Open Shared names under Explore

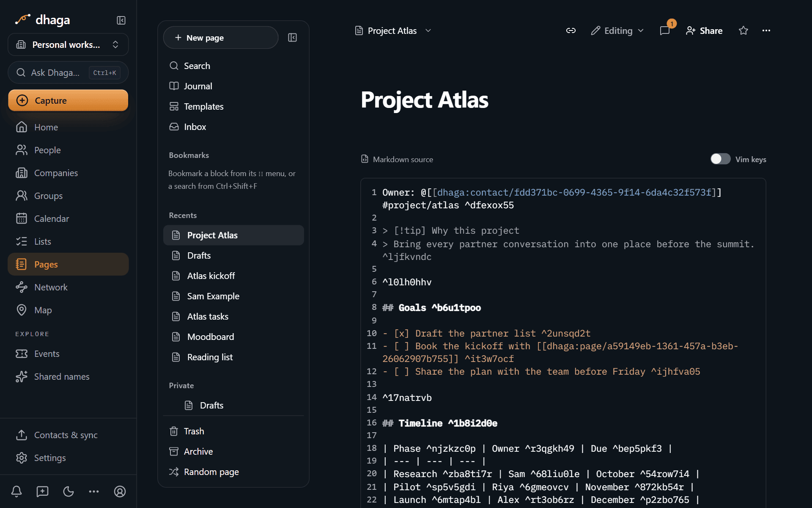pyautogui.click(x=68, y=376)
